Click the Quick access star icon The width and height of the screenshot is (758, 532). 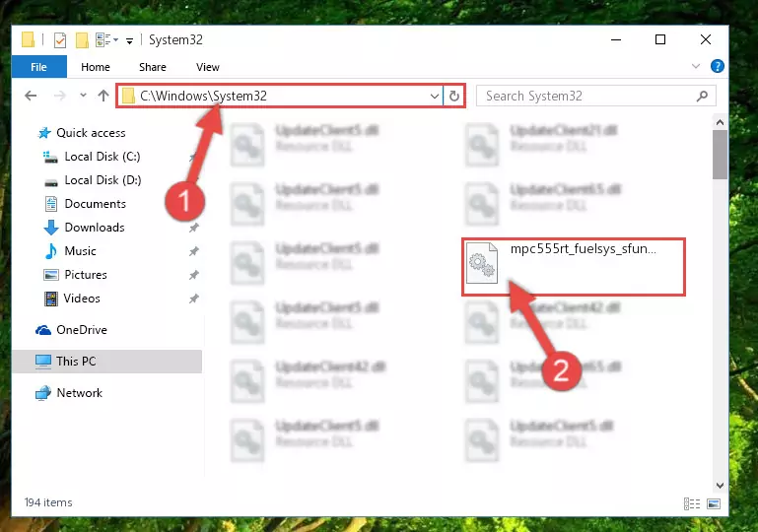(x=44, y=133)
